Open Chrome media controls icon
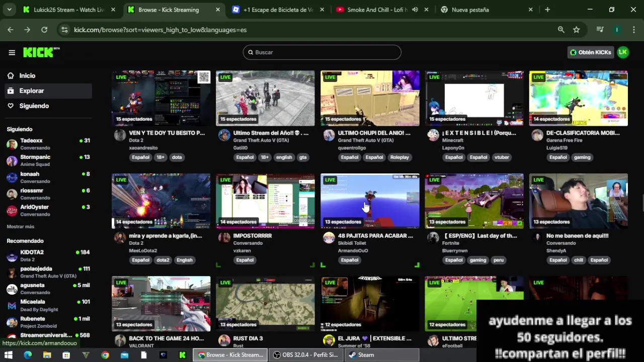This screenshot has width=644, height=362. pos(600,30)
